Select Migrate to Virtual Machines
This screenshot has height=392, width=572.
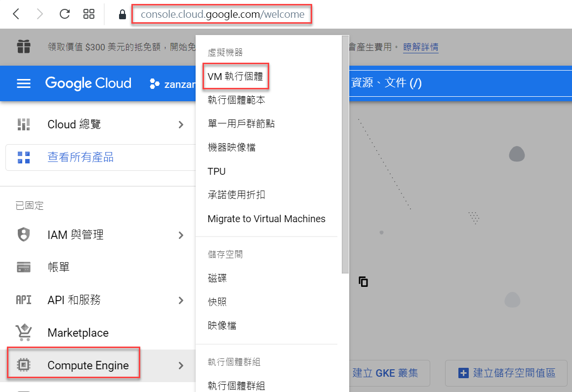pos(266,218)
